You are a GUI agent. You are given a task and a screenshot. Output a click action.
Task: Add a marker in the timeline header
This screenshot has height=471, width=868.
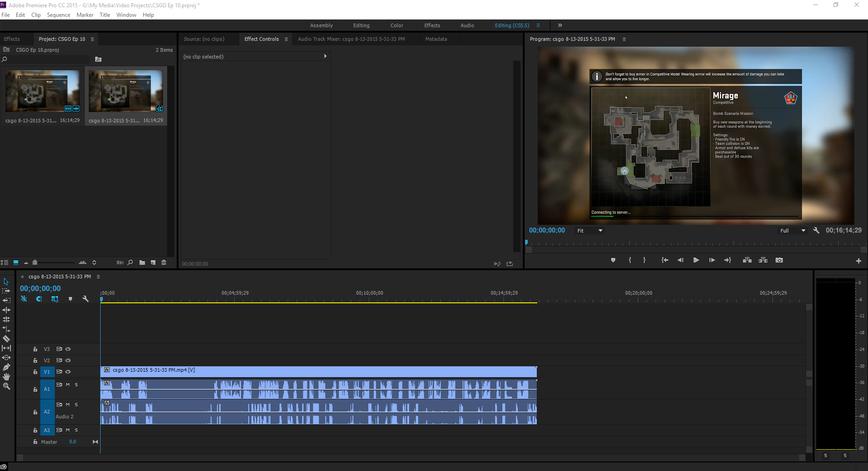pyautogui.click(x=70, y=299)
